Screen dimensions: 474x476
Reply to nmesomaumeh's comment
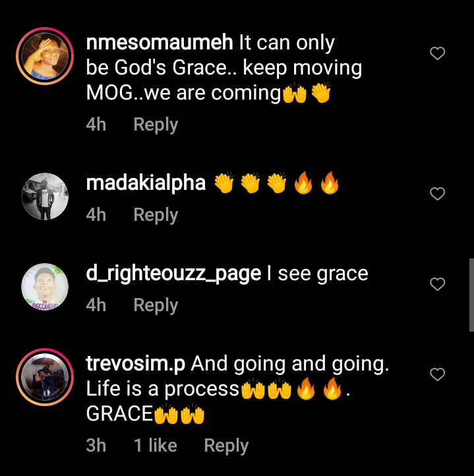pos(156,125)
